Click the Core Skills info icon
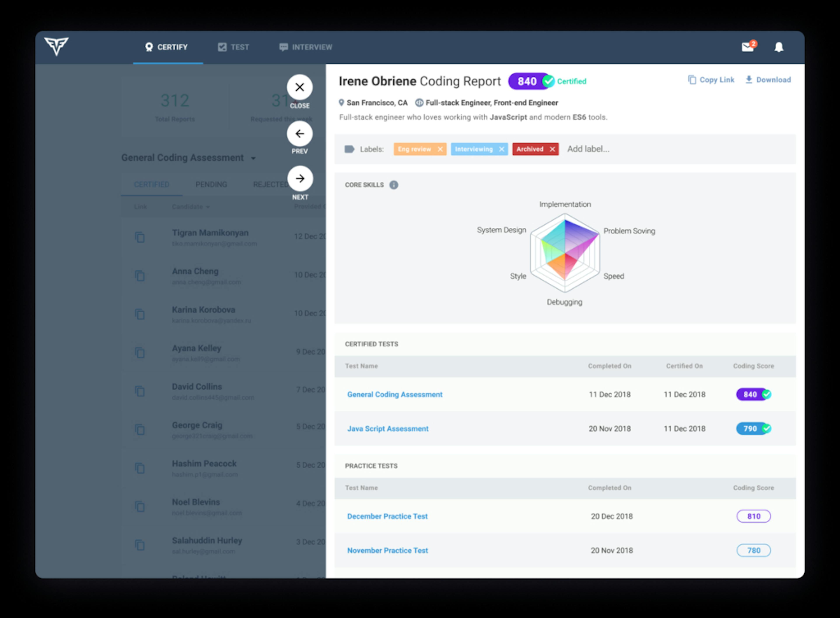Viewport: 840px width, 618px height. click(x=394, y=185)
